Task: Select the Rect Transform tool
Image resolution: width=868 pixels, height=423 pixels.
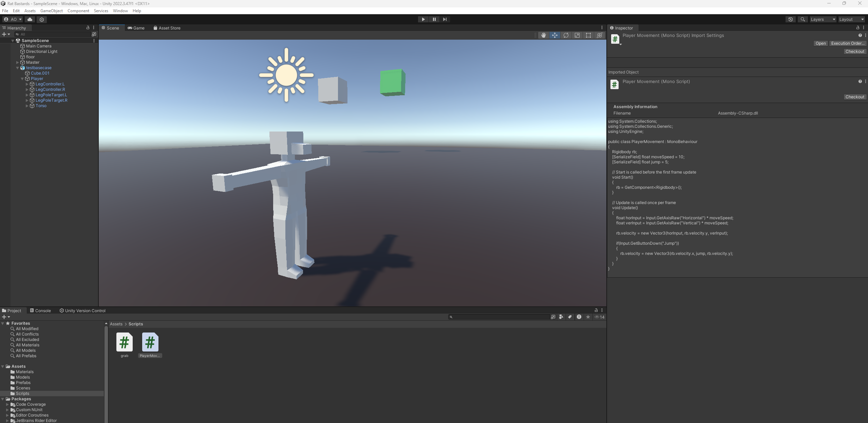Action: coord(588,35)
